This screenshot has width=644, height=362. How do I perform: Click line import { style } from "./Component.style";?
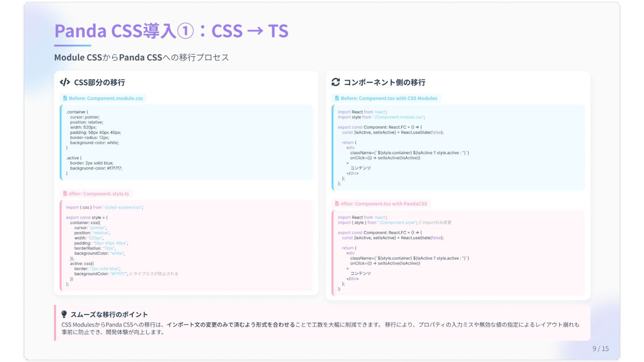click(377, 223)
